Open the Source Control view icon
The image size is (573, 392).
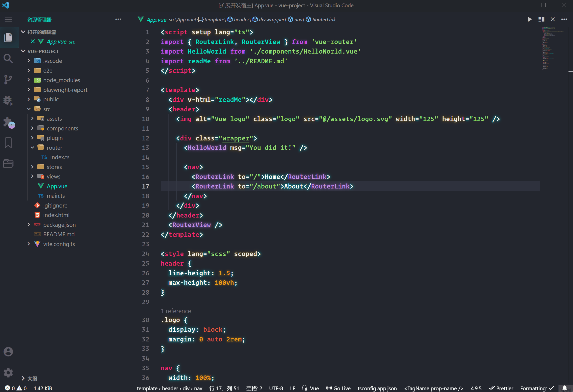tap(8, 80)
